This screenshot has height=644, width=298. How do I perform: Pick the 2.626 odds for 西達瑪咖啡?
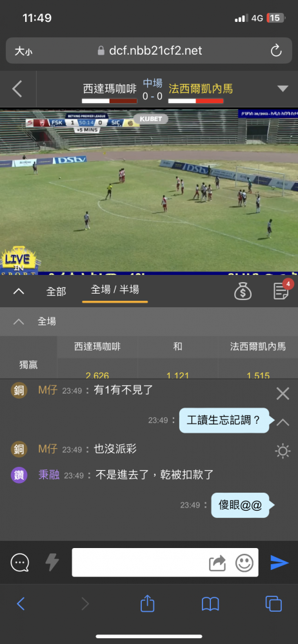tap(97, 374)
